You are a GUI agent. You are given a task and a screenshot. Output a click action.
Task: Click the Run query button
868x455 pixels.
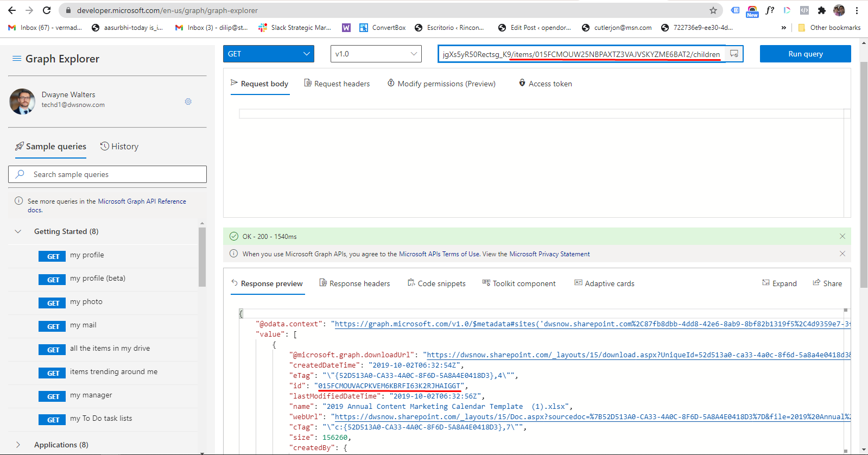click(x=806, y=54)
